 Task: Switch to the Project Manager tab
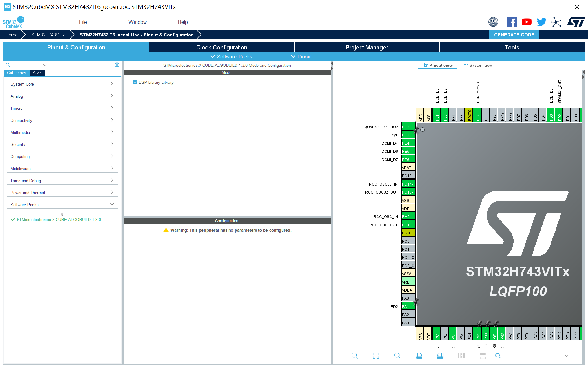coord(367,47)
